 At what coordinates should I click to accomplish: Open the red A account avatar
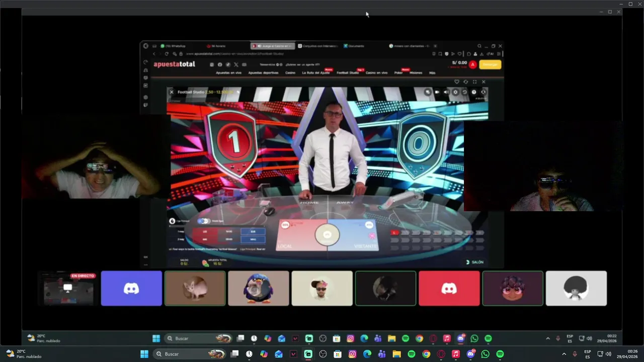coord(472,64)
